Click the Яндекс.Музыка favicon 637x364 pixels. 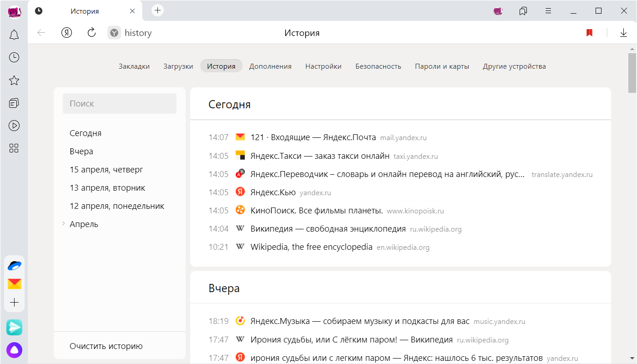click(x=240, y=321)
